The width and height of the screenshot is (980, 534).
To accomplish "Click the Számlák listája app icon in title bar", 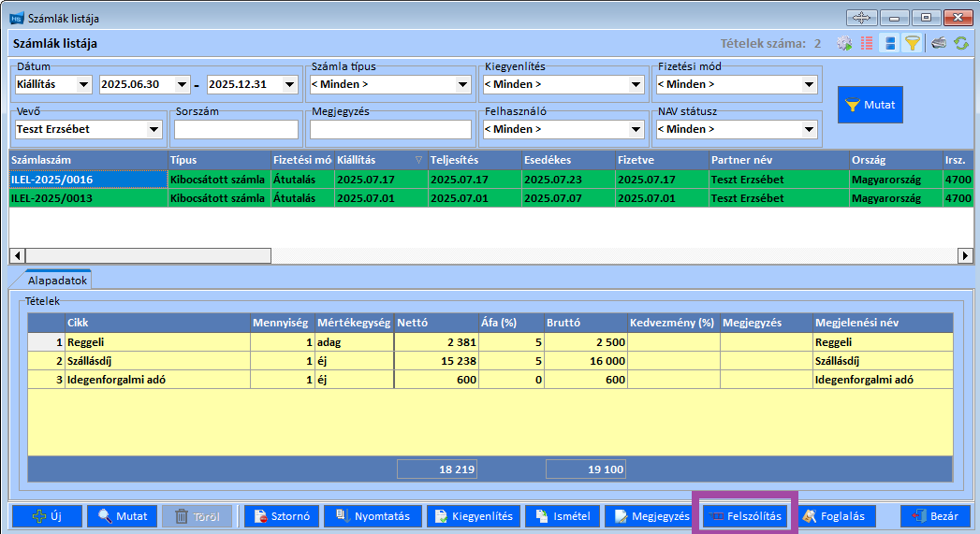I will coord(16,18).
